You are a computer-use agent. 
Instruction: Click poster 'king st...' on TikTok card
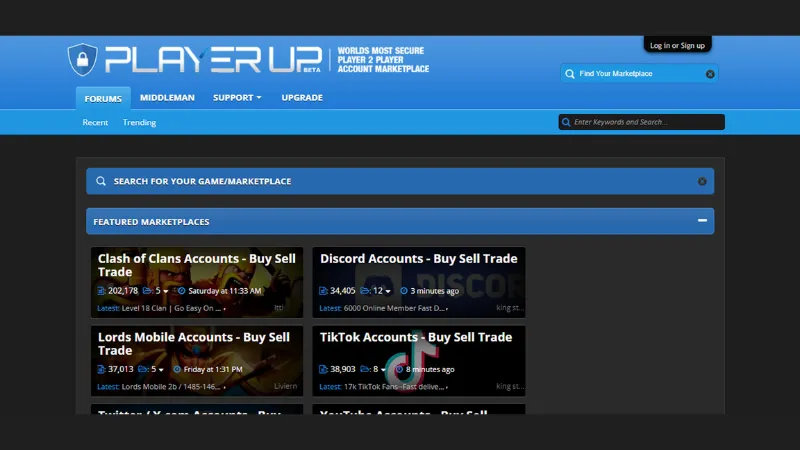[510, 386]
